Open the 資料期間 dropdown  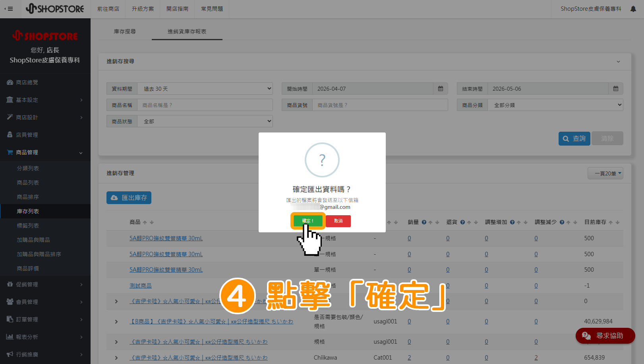point(205,89)
